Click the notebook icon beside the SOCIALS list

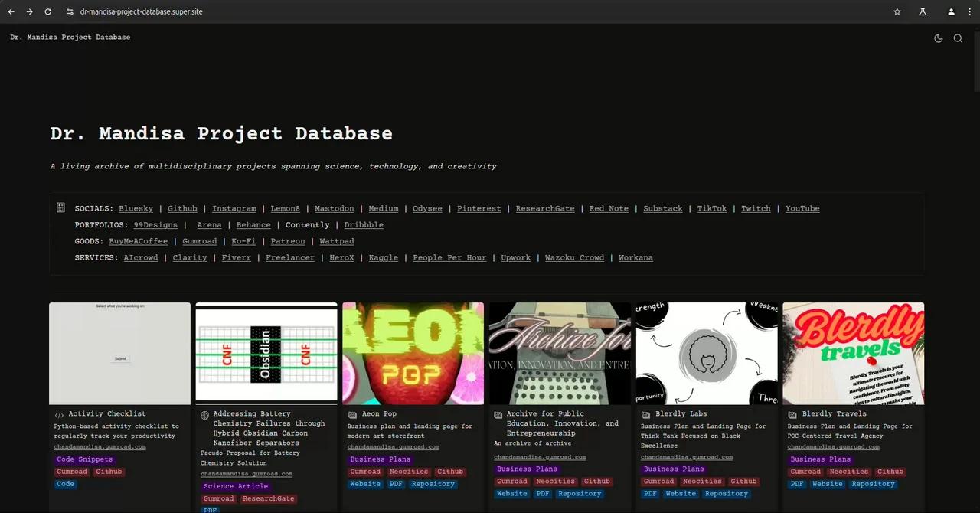point(60,207)
